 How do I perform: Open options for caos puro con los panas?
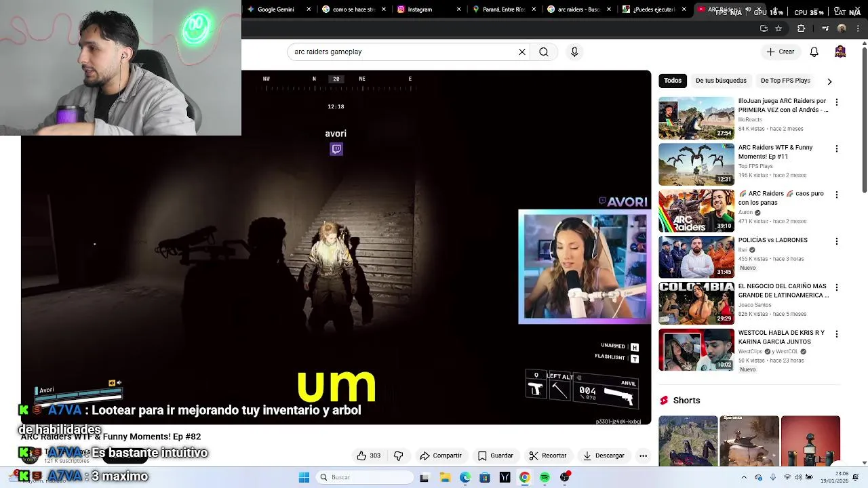837,195
